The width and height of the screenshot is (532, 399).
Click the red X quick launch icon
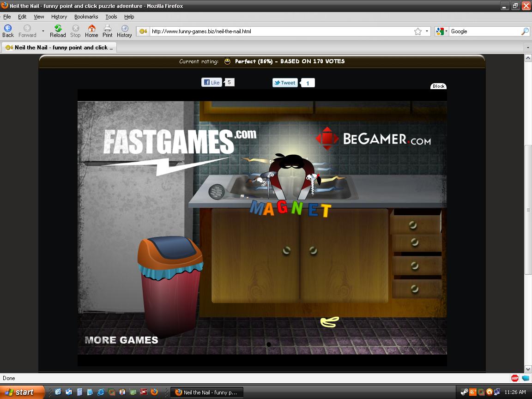[144, 392]
